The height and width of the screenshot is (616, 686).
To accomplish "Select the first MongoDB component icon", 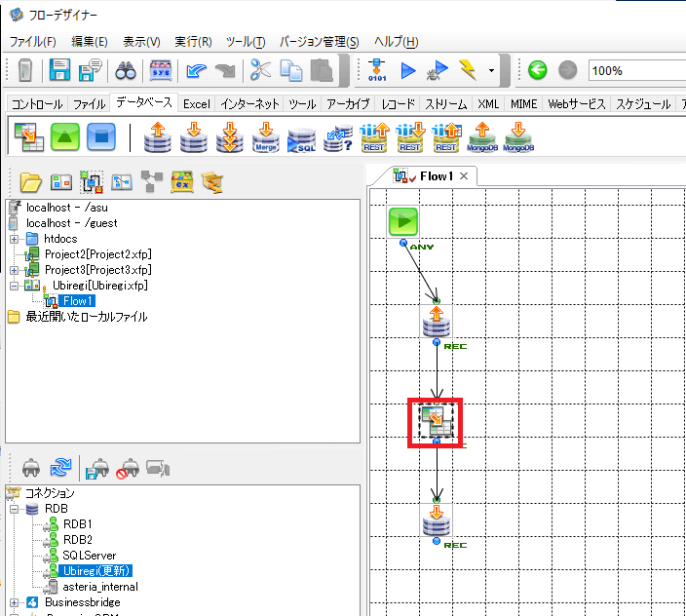I will [481, 137].
